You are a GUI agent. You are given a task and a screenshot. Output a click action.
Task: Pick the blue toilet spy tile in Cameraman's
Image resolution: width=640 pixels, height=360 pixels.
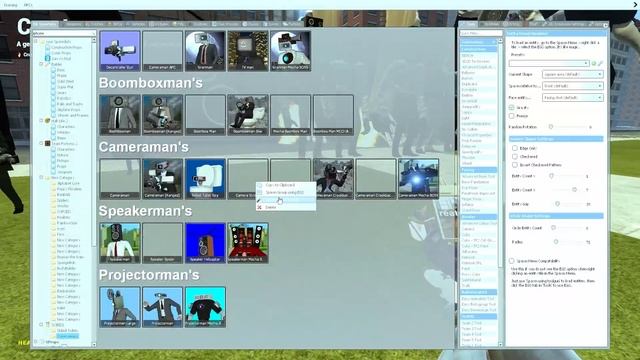(x=205, y=179)
